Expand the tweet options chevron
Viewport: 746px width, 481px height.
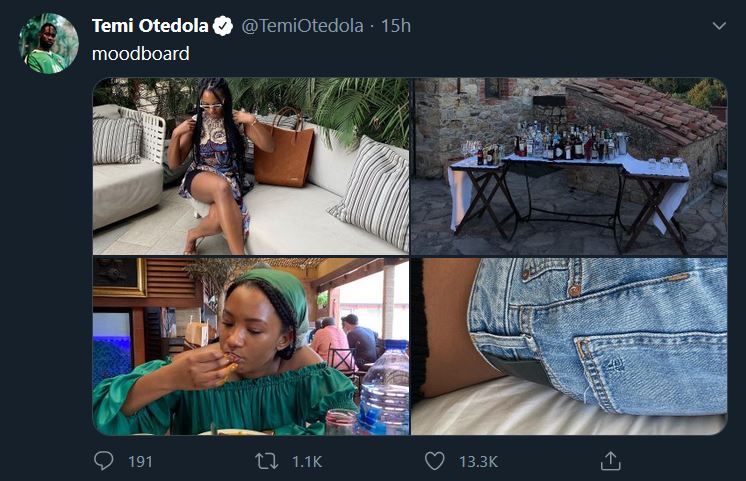(718, 26)
